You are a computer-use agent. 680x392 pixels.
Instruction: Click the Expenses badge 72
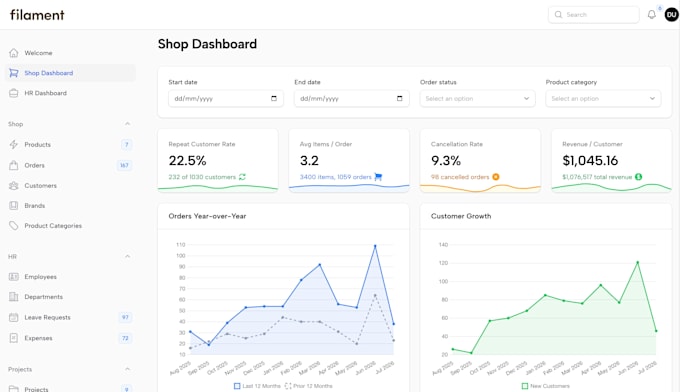click(x=125, y=338)
